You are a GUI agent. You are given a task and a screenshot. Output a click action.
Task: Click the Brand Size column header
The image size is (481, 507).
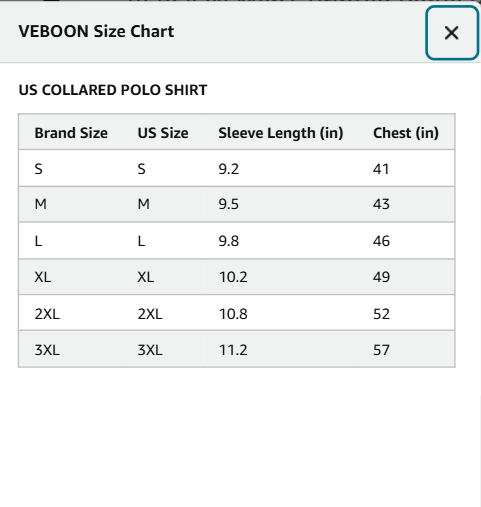(x=71, y=133)
